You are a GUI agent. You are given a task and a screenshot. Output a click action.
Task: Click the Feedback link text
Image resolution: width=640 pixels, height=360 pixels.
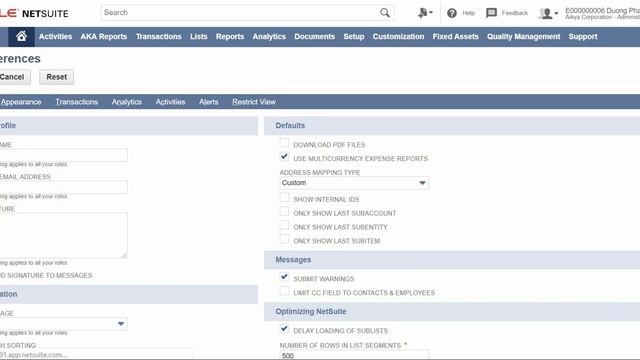point(515,13)
